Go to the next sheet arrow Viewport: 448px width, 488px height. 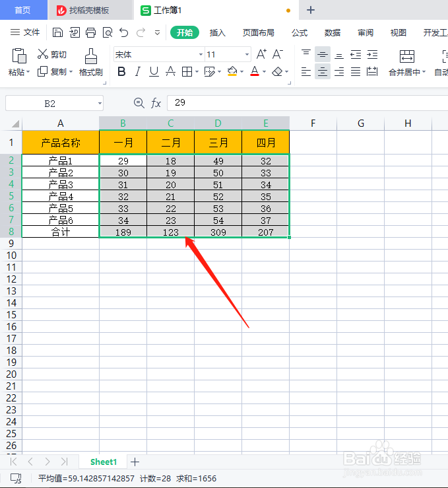click(48, 462)
